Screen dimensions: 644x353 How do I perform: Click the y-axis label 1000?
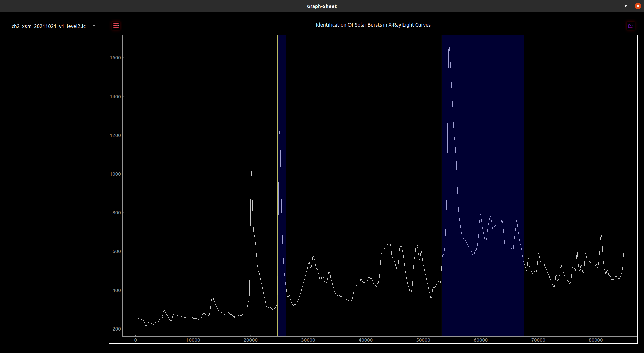[115, 174]
